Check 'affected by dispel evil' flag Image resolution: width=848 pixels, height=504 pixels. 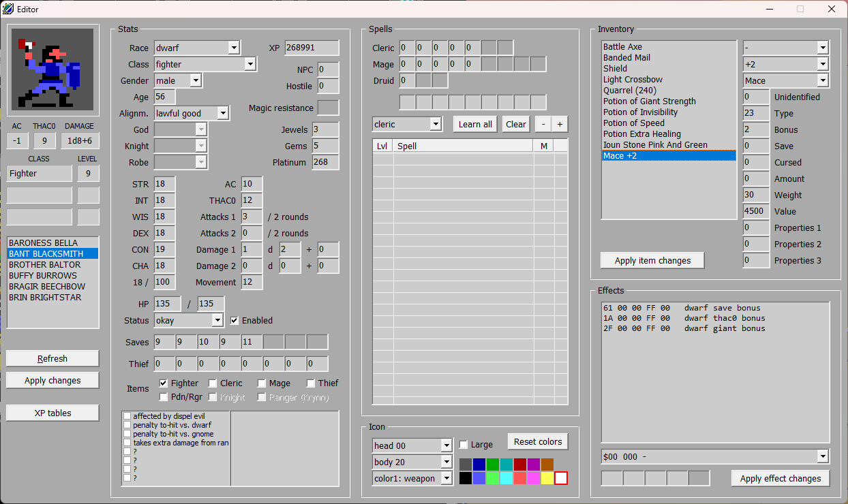[x=127, y=416]
